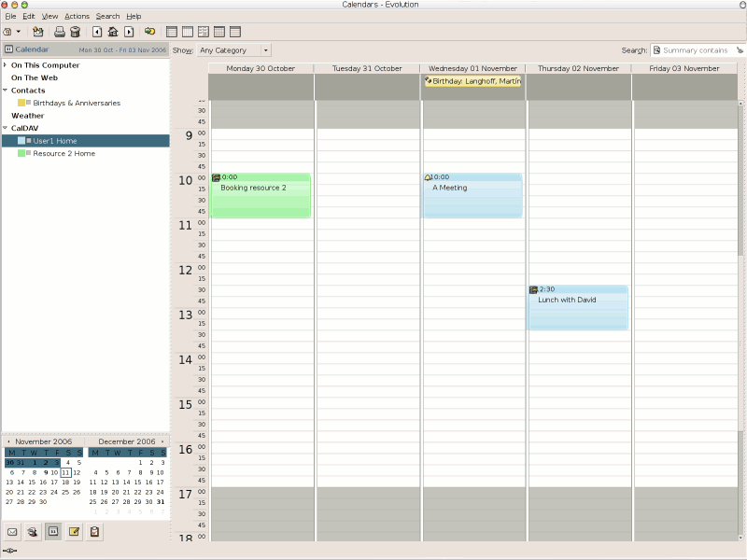Click the Delete trash can icon
The width and height of the screenshot is (747, 560).
[75, 32]
